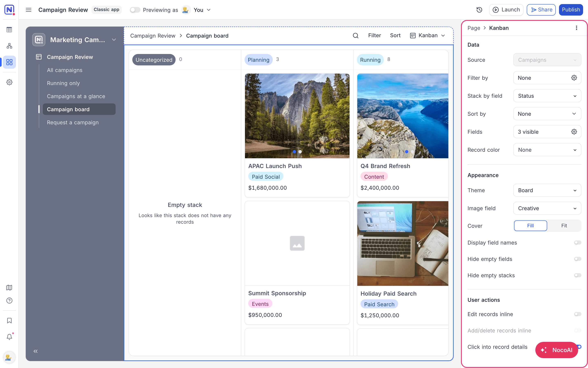Click the Share button
588x368 pixels.
coord(541,10)
